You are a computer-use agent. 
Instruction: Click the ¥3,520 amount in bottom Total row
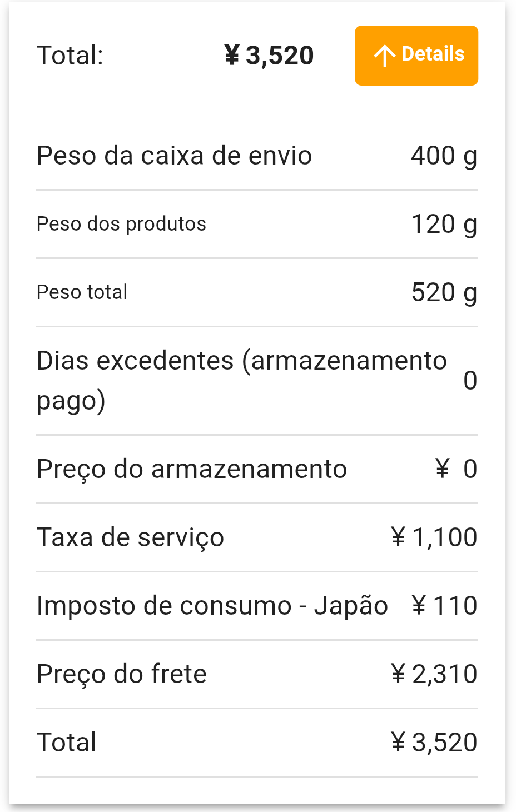coord(434,743)
